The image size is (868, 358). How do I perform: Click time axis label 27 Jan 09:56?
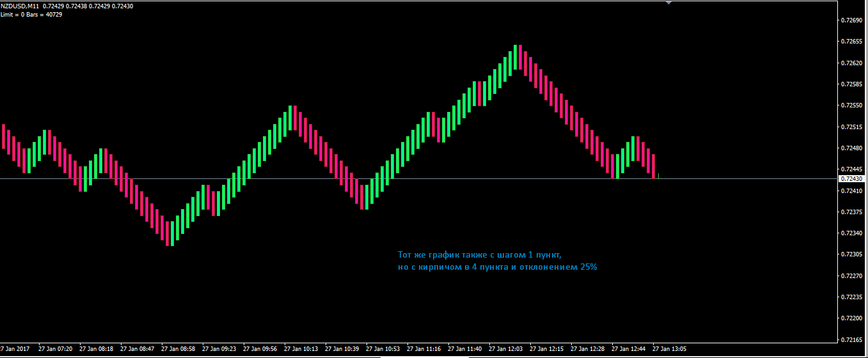pos(260,349)
